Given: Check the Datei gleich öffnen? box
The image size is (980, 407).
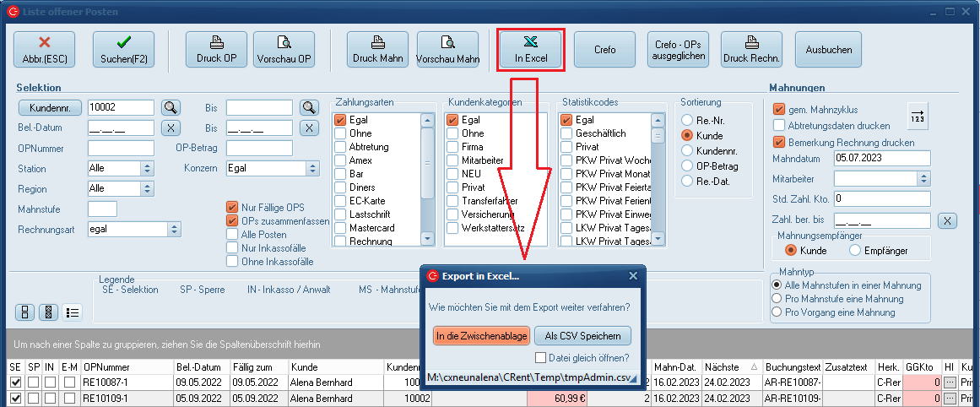Looking at the screenshot, I should pos(564,358).
